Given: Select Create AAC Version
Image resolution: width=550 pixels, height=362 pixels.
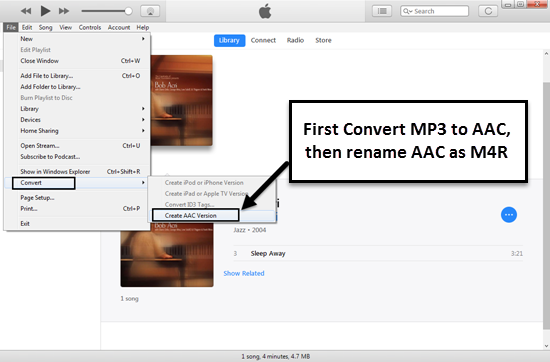Looking at the screenshot, I should pos(213,215).
